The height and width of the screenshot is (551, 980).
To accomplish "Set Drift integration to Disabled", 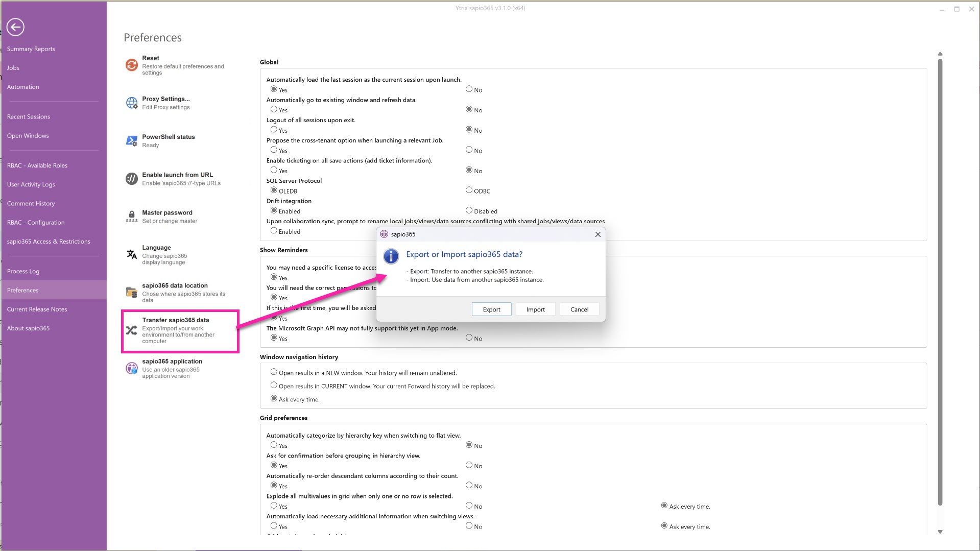I will [x=469, y=210].
